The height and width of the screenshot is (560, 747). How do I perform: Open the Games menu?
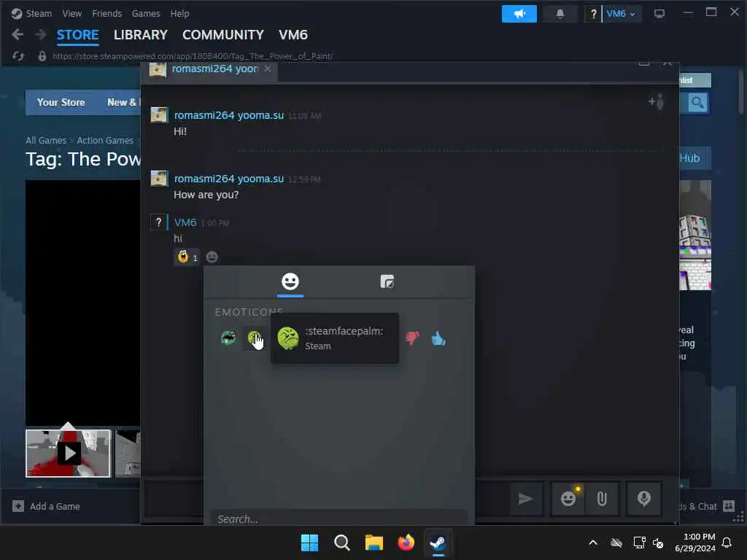(146, 13)
